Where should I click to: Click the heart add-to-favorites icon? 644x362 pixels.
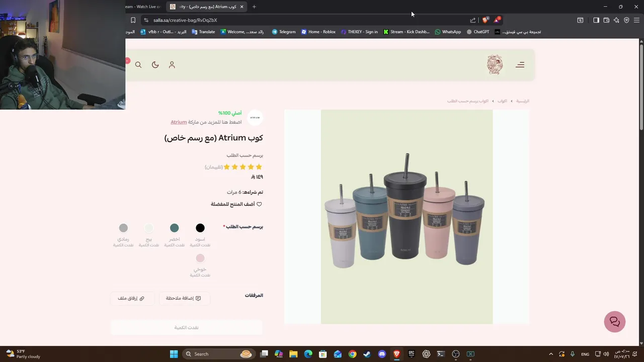(259, 204)
